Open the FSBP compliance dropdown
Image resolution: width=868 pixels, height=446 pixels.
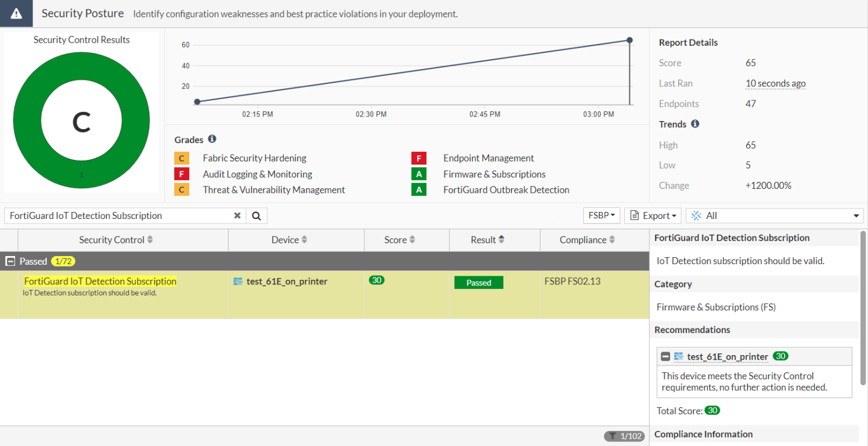(601, 215)
